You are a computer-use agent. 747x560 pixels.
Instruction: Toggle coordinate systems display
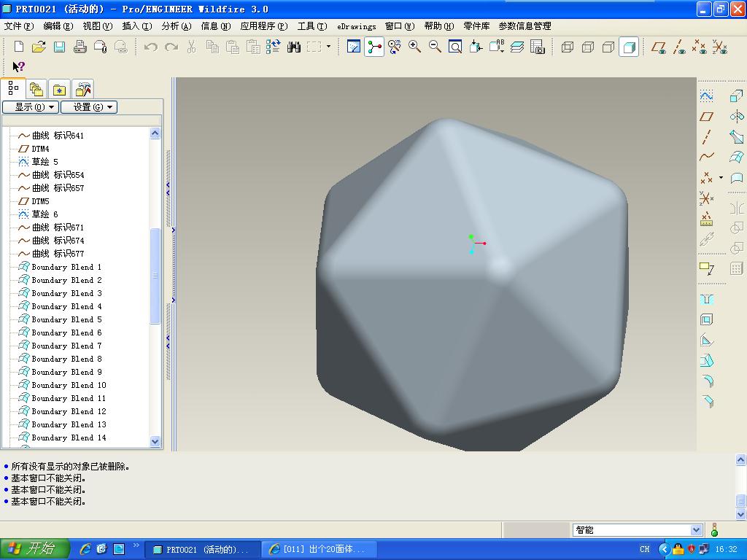[x=720, y=47]
